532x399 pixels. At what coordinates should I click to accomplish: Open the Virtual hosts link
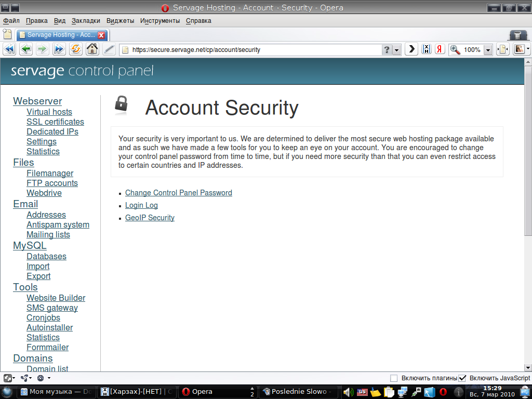coord(49,112)
